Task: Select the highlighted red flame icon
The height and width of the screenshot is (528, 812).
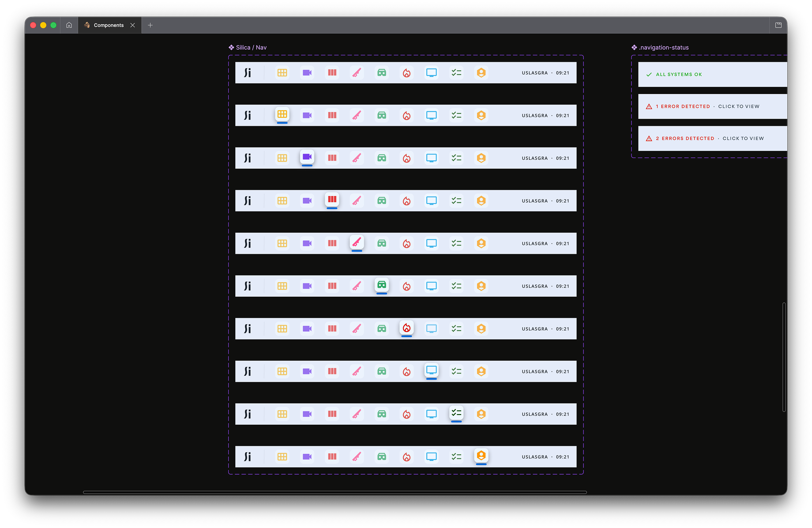Action: [x=407, y=328]
